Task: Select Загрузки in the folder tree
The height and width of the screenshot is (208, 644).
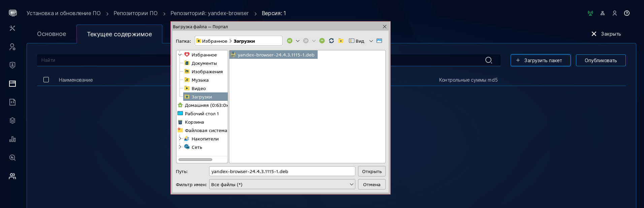Action: (x=205, y=97)
